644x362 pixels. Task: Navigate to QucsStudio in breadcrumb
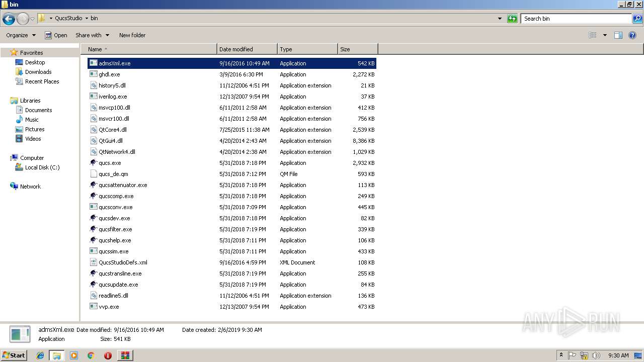pyautogui.click(x=68, y=18)
